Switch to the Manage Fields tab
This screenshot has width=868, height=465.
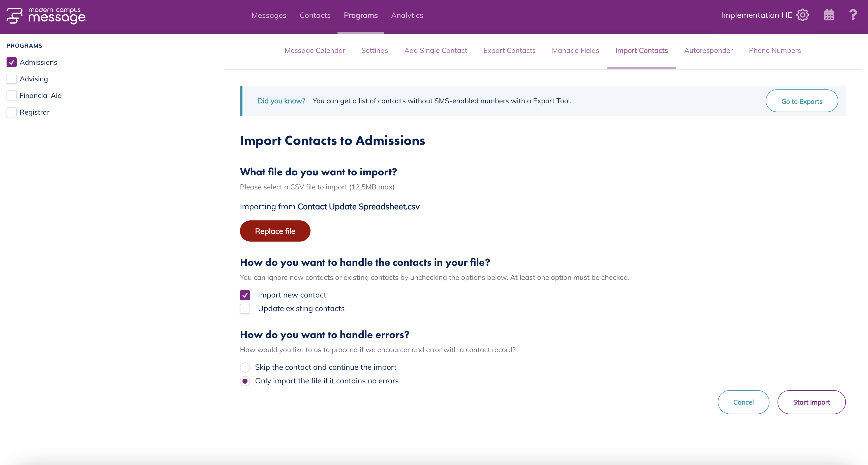coord(576,51)
